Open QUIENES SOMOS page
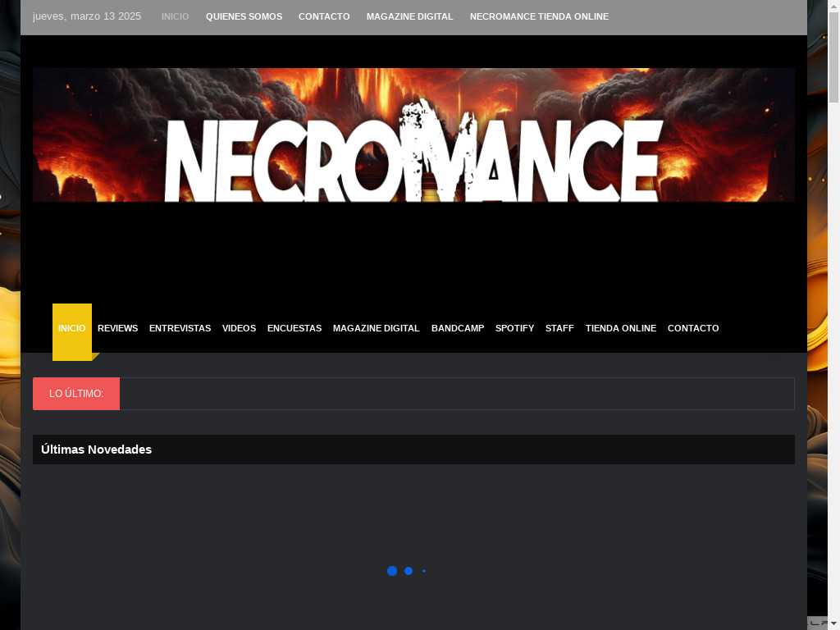840x630 pixels. tap(244, 16)
